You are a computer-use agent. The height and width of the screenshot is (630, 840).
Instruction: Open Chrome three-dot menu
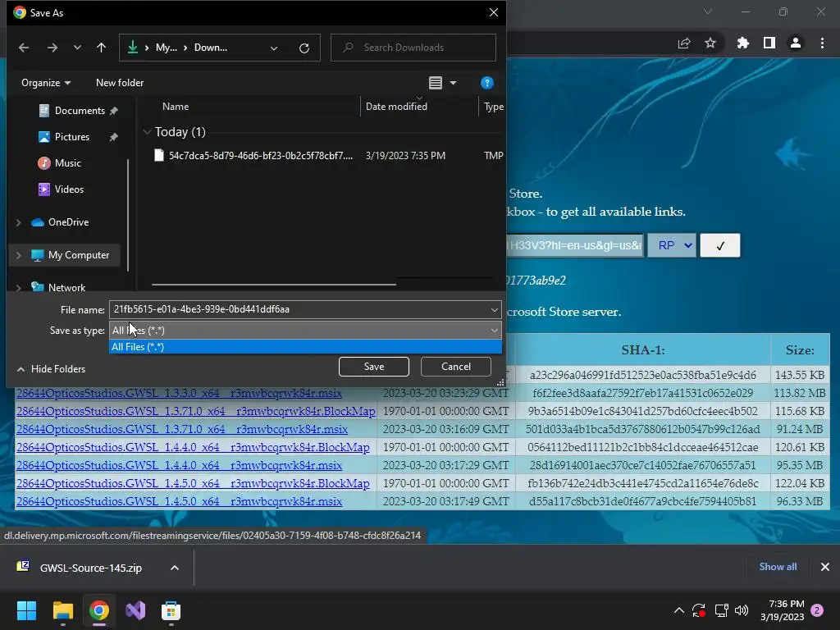click(x=822, y=43)
